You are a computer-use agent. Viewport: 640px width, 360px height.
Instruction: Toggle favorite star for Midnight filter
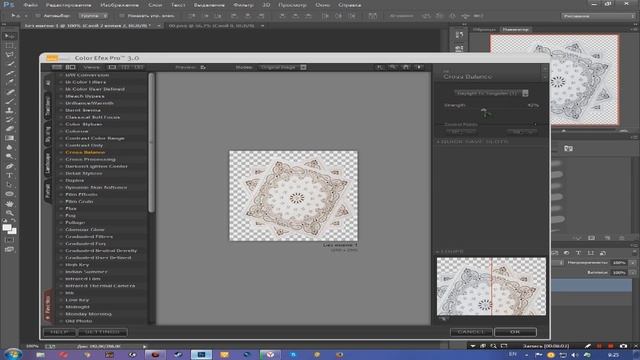61,307
